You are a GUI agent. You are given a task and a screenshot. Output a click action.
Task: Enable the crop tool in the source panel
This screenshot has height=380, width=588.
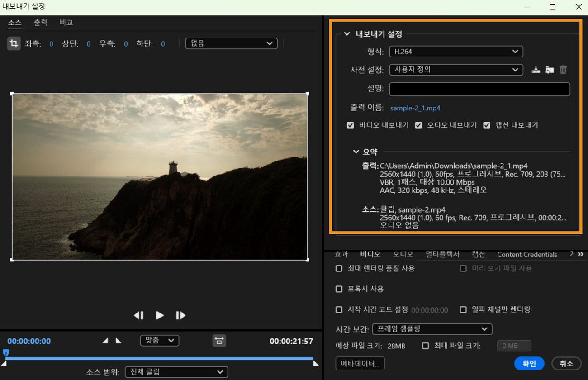tap(14, 43)
